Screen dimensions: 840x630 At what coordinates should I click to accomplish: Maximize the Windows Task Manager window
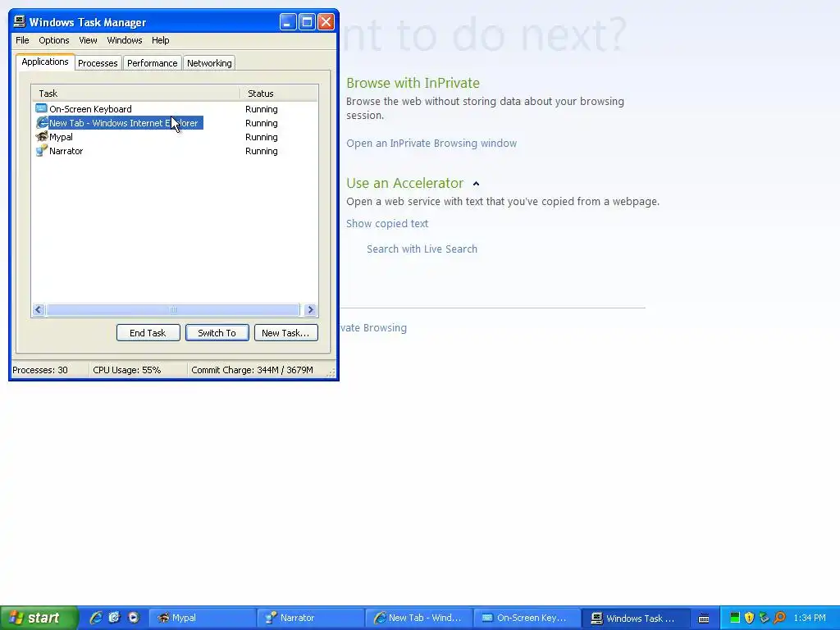click(x=307, y=22)
